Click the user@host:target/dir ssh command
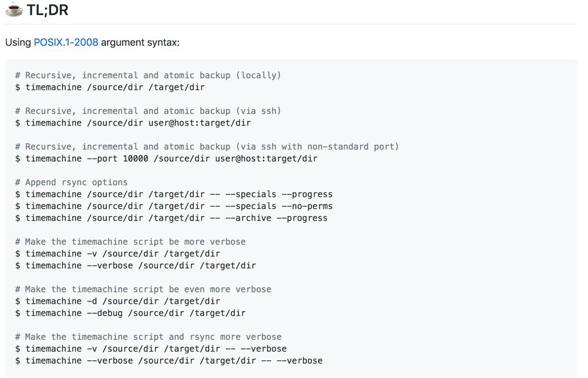Viewport: 588px width, 378px height. [x=133, y=123]
